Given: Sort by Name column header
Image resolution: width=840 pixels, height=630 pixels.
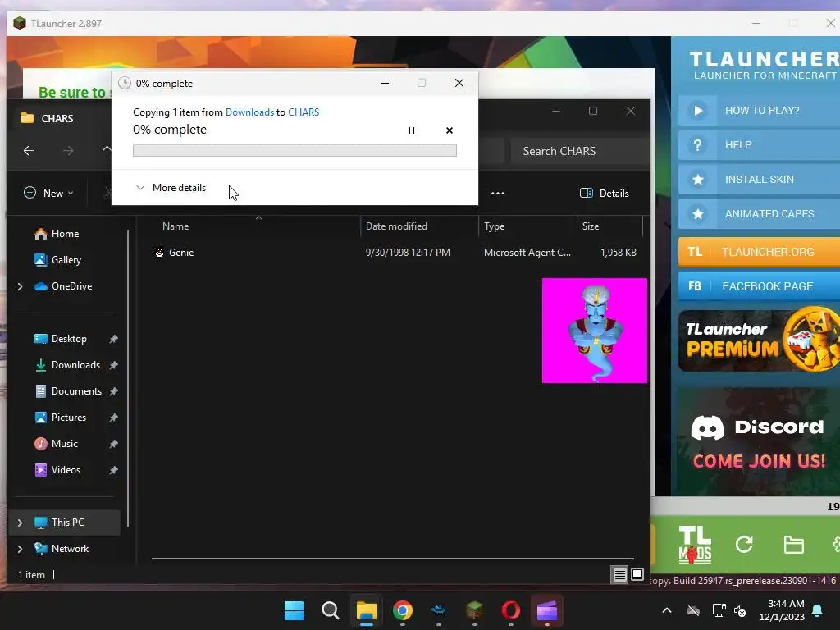Looking at the screenshot, I should click(176, 226).
